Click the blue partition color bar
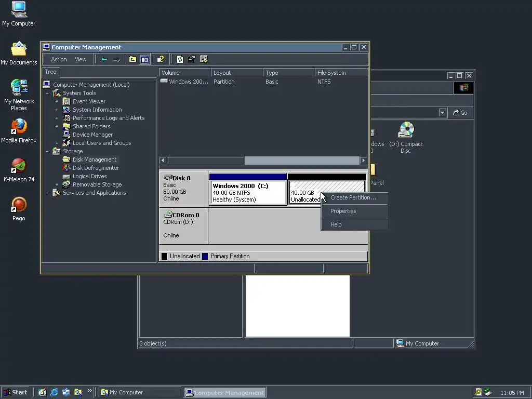The image size is (532, 399). pos(248,177)
